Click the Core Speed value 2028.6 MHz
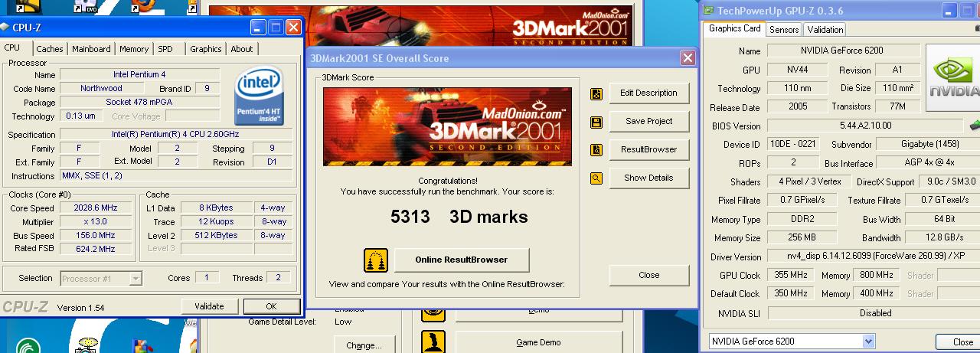 (x=96, y=208)
